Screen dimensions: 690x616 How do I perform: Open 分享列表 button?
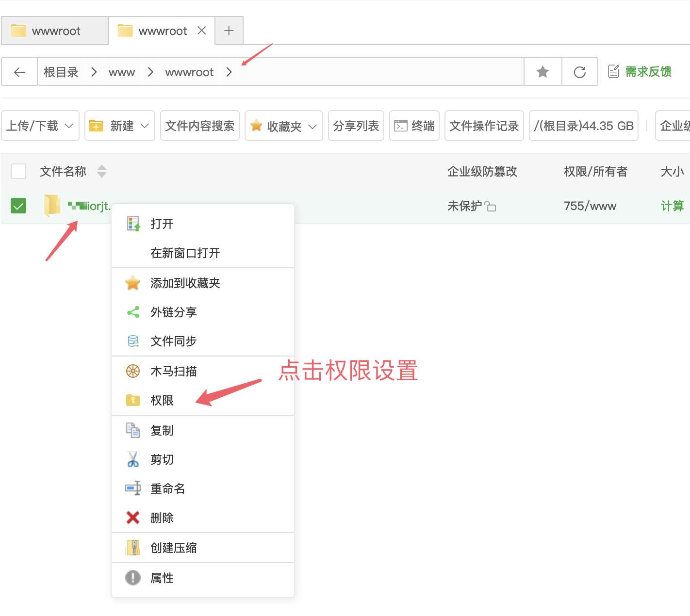click(x=356, y=126)
